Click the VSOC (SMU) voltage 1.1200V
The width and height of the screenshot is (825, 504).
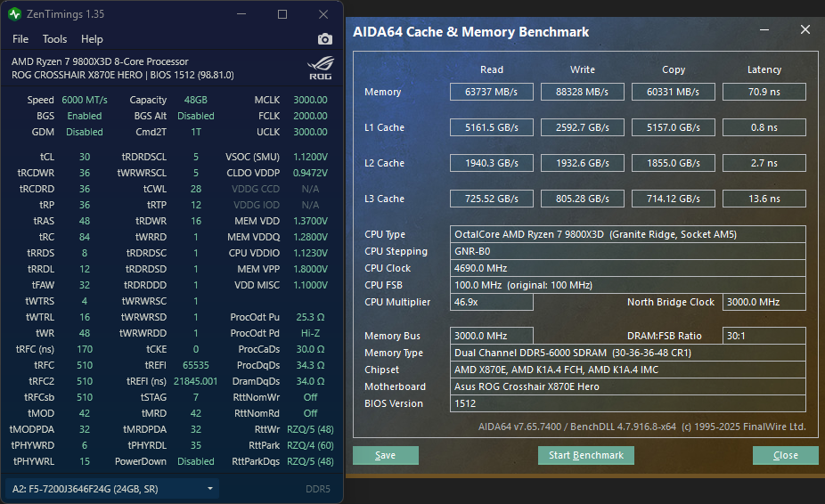coord(310,157)
